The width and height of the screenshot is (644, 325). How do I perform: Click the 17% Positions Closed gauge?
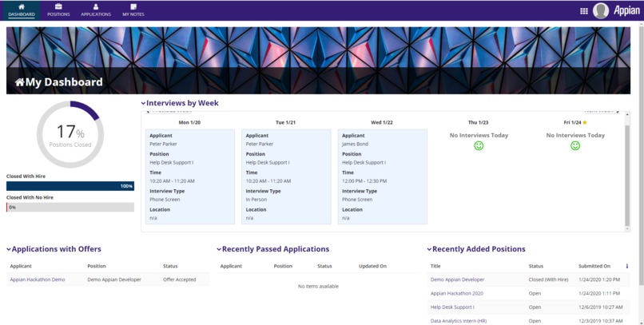70,135
